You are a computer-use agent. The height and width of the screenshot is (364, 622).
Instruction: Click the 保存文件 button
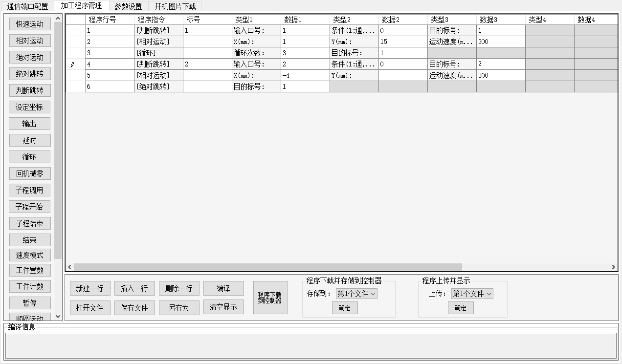click(x=134, y=307)
